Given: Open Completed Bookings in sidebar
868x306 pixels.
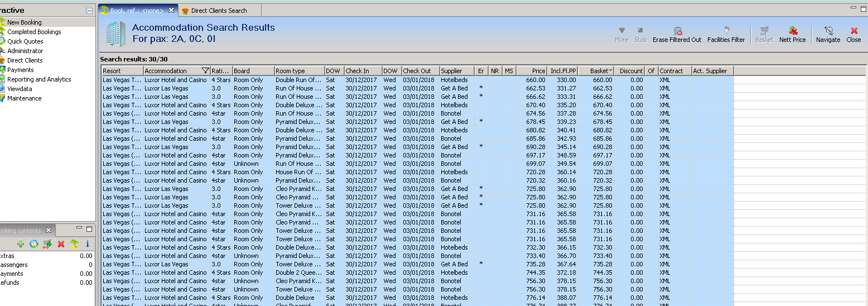Looking at the screenshot, I should (x=34, y=32).
